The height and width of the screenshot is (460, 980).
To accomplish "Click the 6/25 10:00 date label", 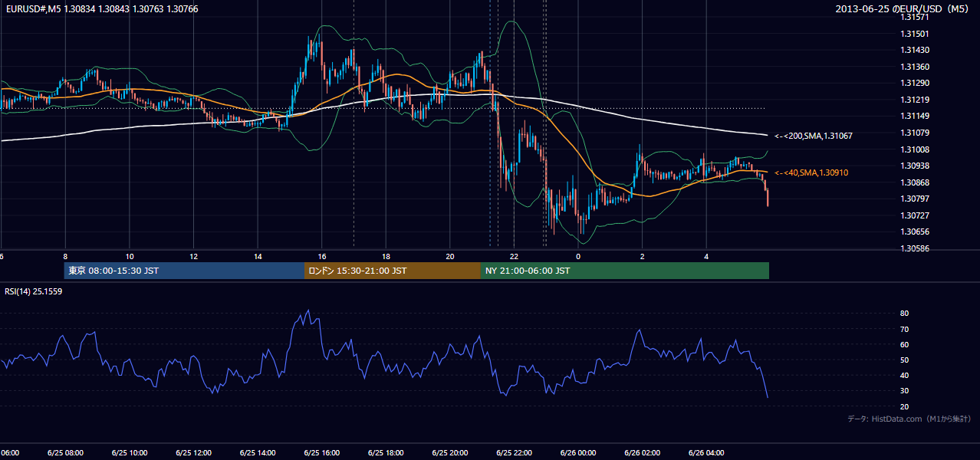I will [x=130, y=452].
